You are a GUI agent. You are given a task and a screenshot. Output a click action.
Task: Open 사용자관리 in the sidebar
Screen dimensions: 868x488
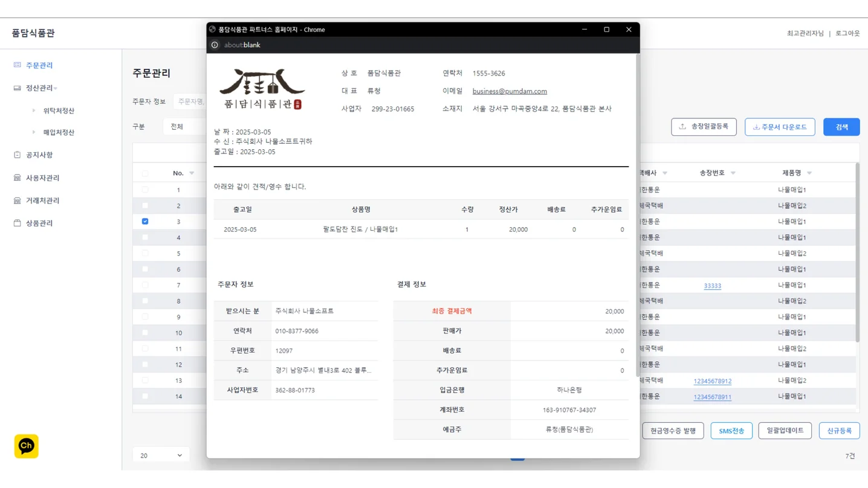click(x=42, y=178)
